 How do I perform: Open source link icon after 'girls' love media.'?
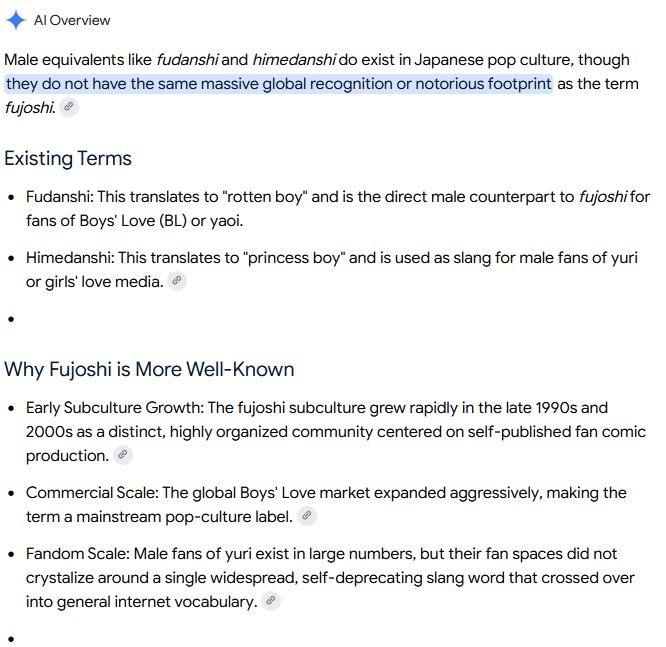[177, 281]
